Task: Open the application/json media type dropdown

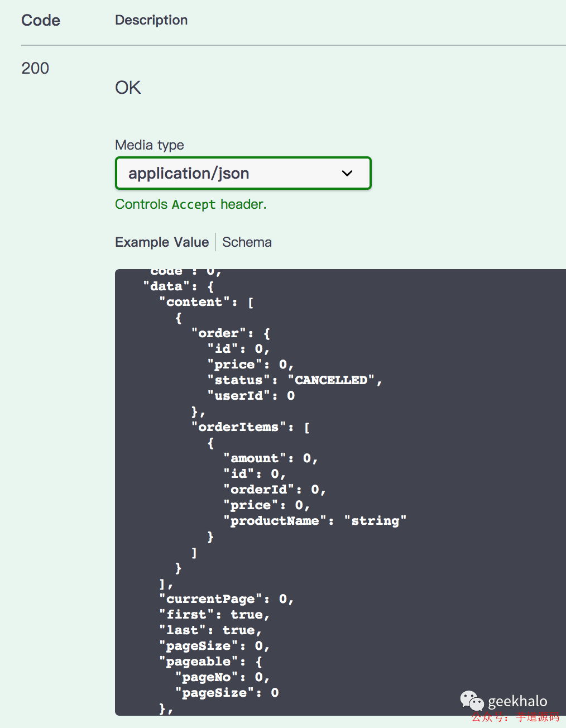Action: coord(243,173)
